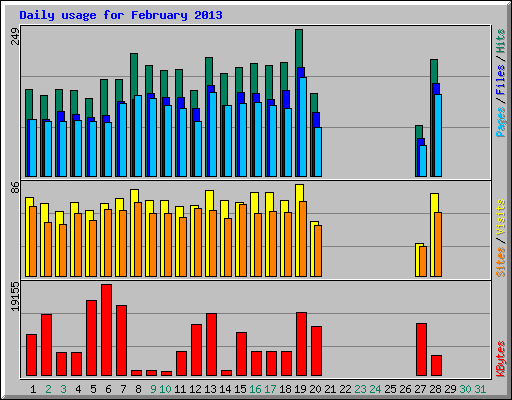
Task: Click the orange 'Sites' legend label
Action: point(501,262)
